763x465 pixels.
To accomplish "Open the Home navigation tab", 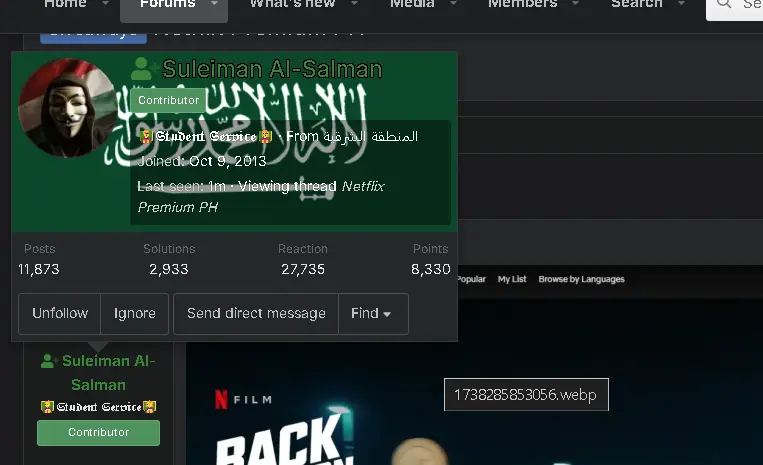I will (x=65, y=4).
